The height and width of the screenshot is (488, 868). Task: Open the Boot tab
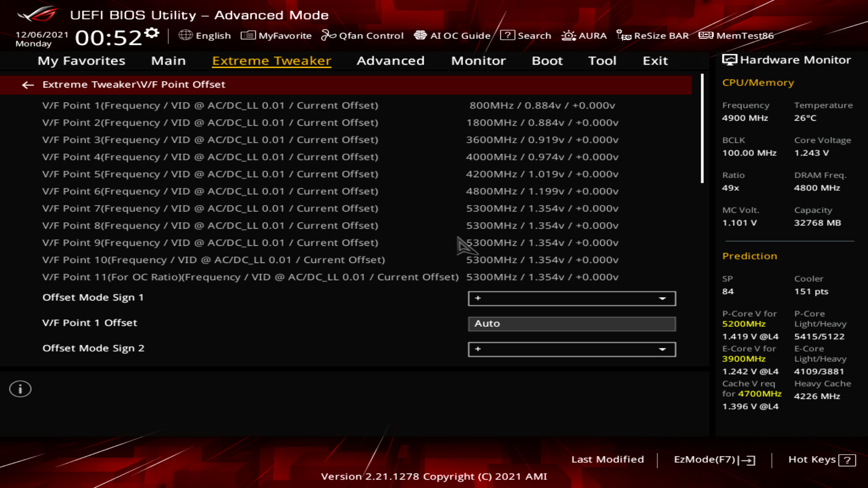click(x=547, y=61)
